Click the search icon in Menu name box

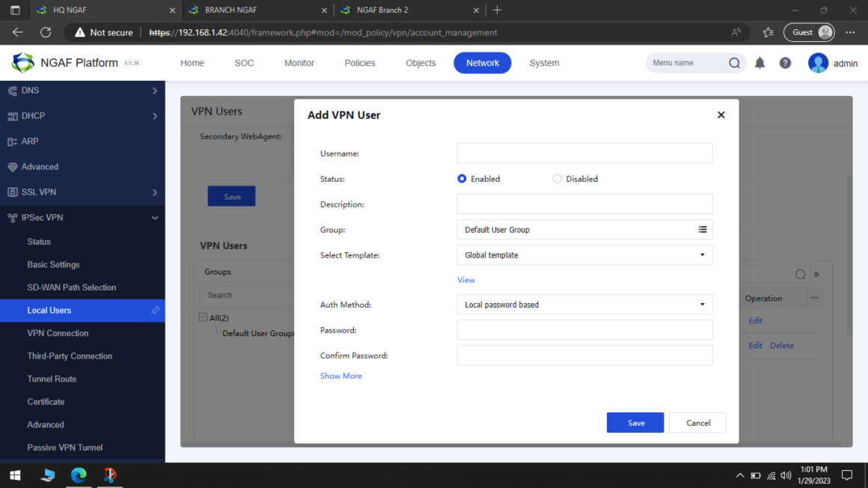[734, 63]
